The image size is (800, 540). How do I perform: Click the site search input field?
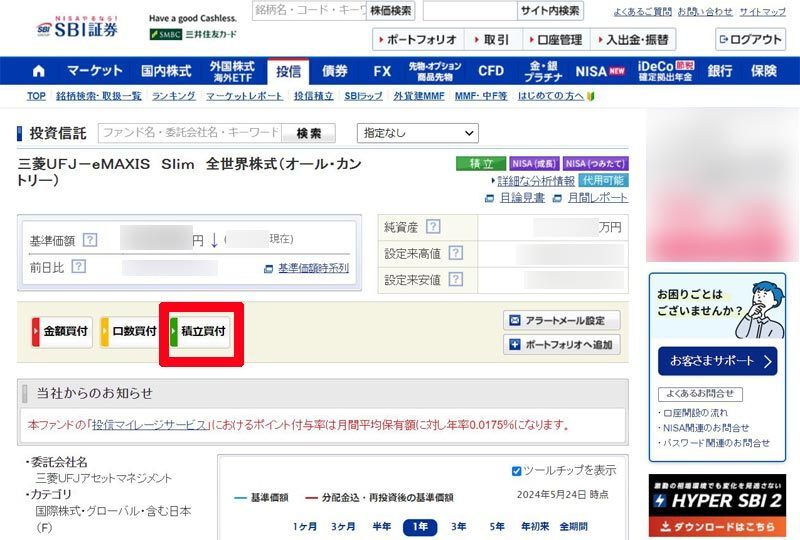click(470, 11)
